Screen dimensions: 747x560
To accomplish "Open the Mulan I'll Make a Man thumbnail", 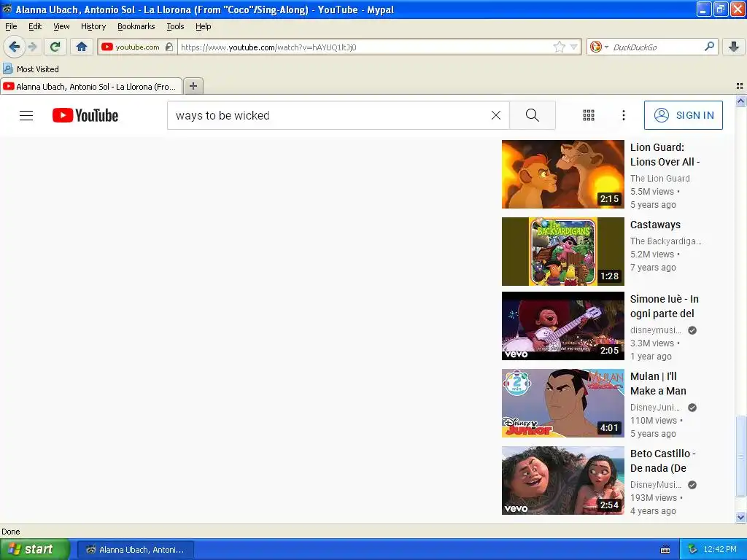I will coord(562,402).
